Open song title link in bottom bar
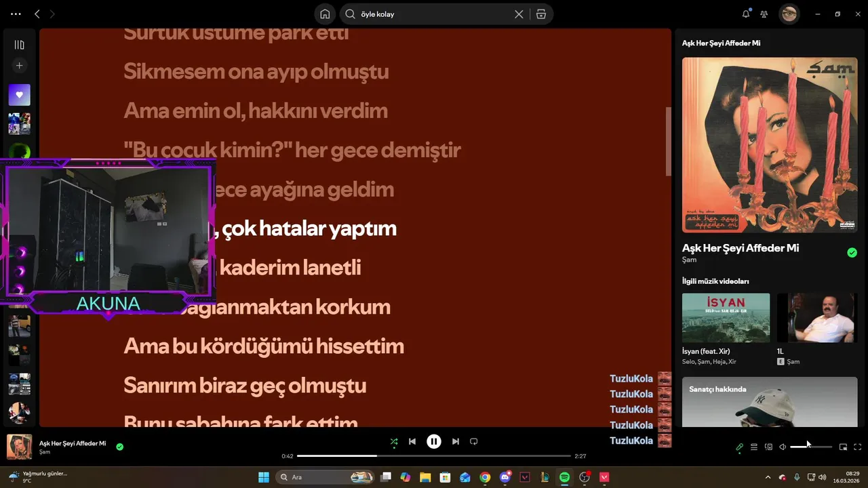Viewport: 868px width, 488px height. click(73, 443)
